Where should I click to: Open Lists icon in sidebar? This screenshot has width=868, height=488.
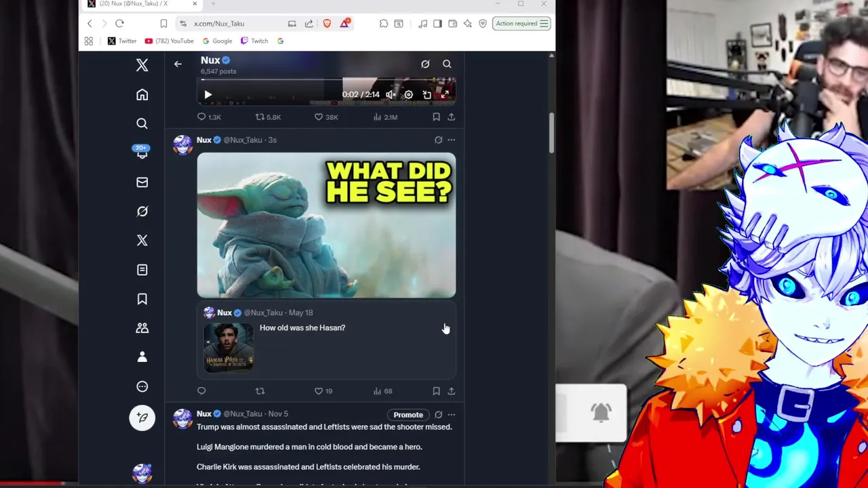[x=142, y=270]
